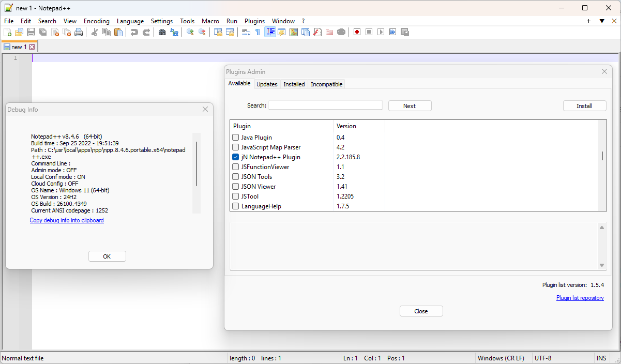Image resolution: width=621 pixels, height=364 pixels.
Task: Click Install in Plugins Admin
Action: click(584, 105)
